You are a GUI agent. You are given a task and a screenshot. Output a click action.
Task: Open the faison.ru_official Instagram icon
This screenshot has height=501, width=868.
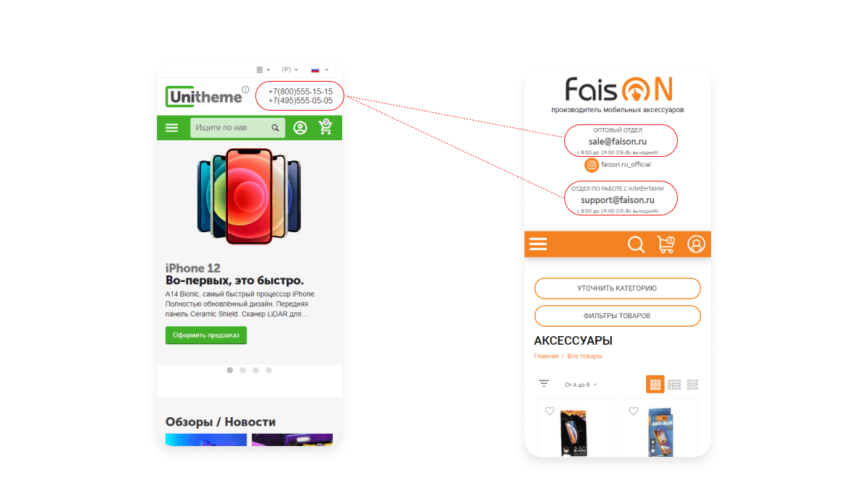pyautogui.click(x=592, y=165)
